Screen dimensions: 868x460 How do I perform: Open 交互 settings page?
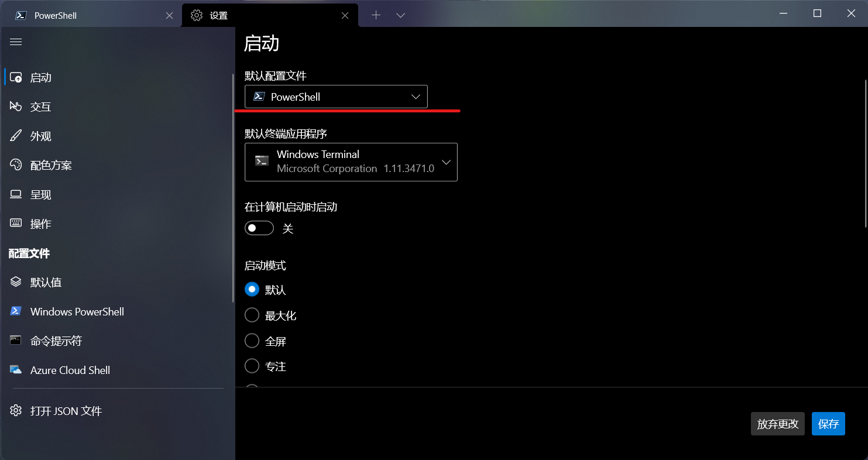pos(116,107)
